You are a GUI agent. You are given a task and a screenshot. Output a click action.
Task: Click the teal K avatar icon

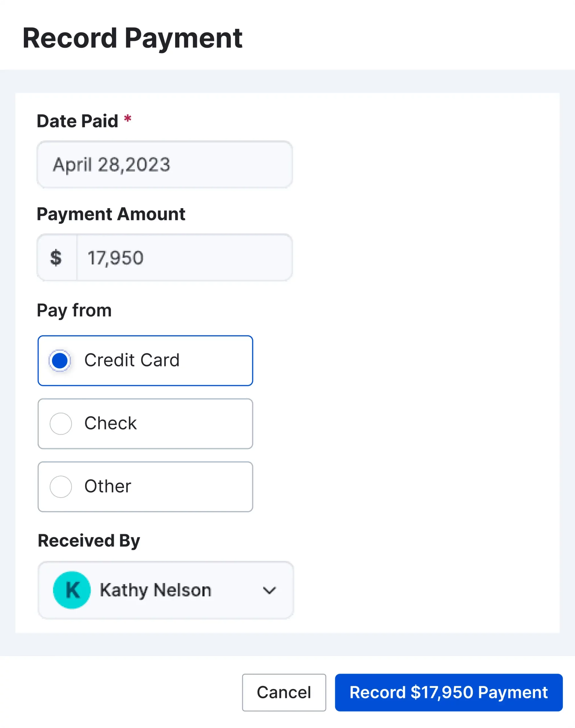(x=72, y=590)
